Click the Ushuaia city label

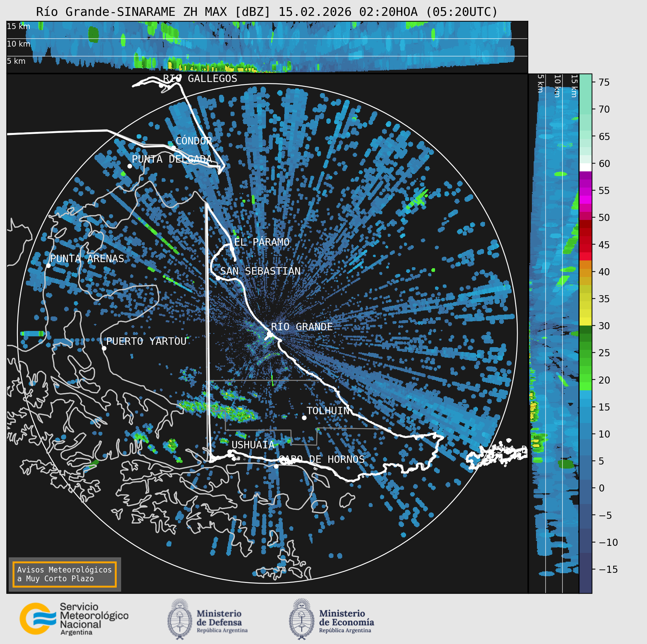coord(253,445)
